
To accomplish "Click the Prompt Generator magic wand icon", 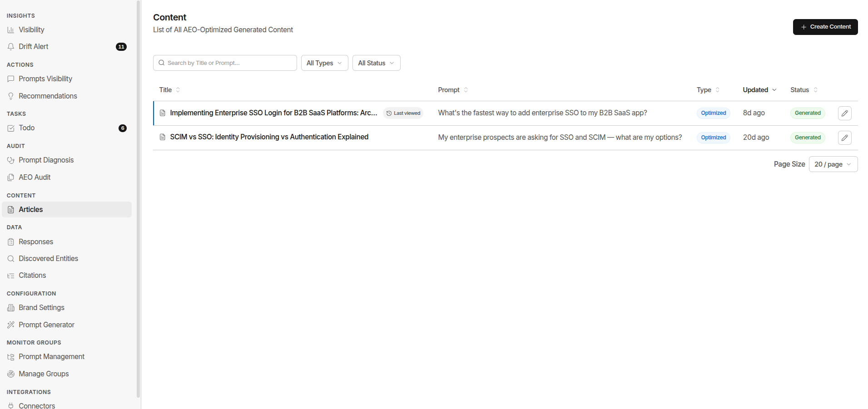I will point(11,325).
